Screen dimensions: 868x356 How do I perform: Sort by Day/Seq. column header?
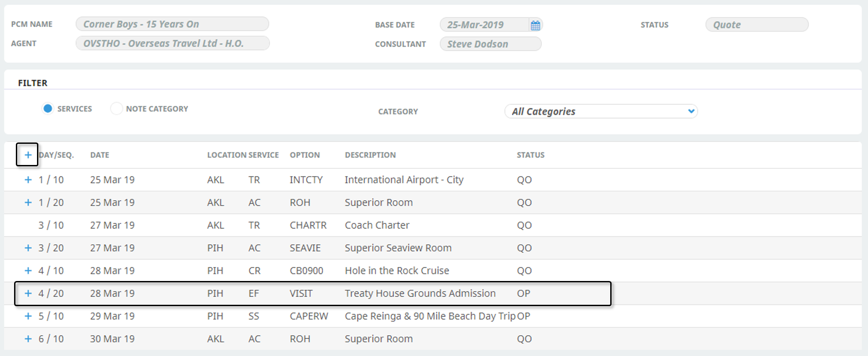click(56, 155)
